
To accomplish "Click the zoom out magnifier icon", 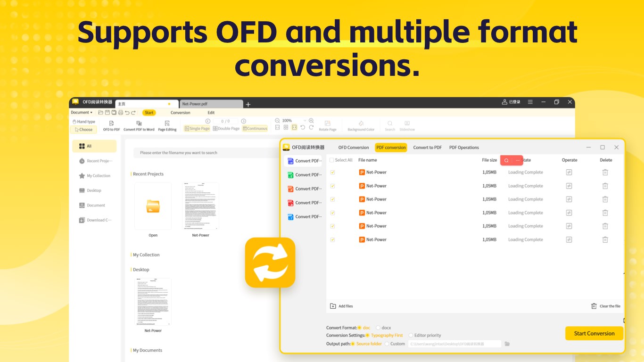I will pyautogui.click(x=277, y=121).
